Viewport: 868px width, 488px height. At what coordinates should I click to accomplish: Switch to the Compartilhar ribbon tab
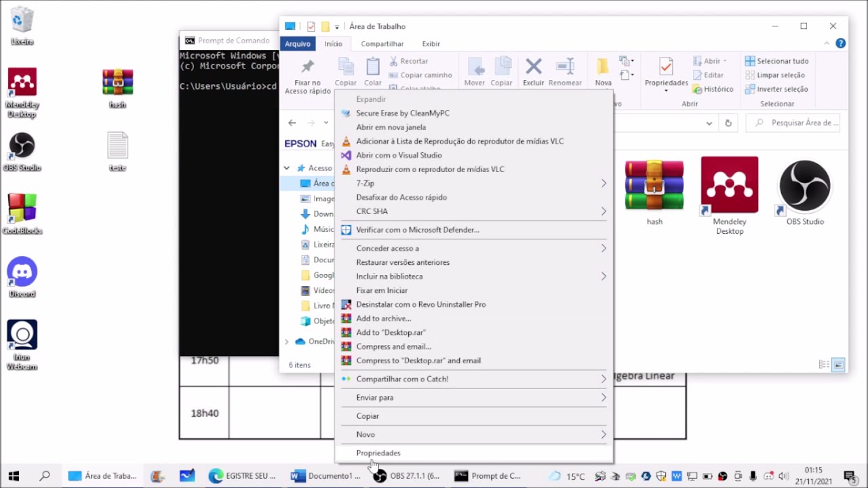382,43
